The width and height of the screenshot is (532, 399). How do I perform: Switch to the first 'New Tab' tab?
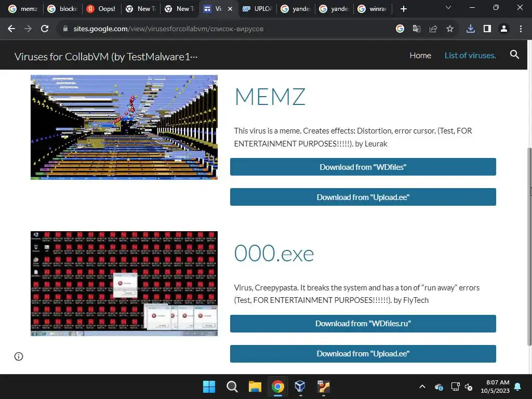pos(140,9)
